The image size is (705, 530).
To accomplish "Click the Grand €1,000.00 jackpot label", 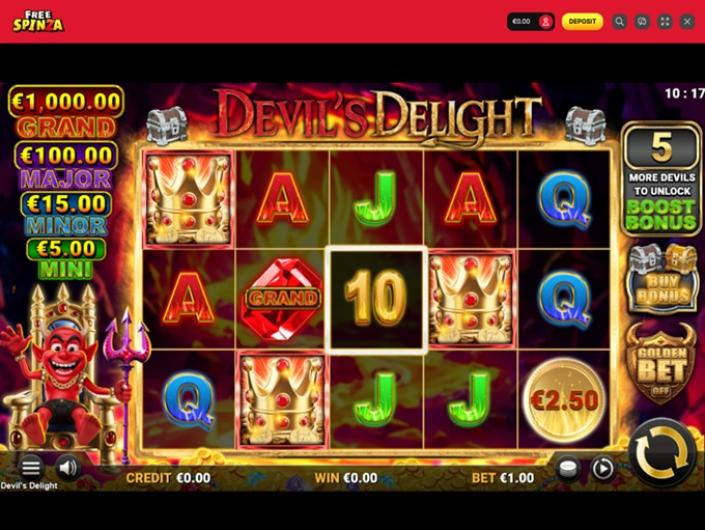I will (x=66, y=111).
